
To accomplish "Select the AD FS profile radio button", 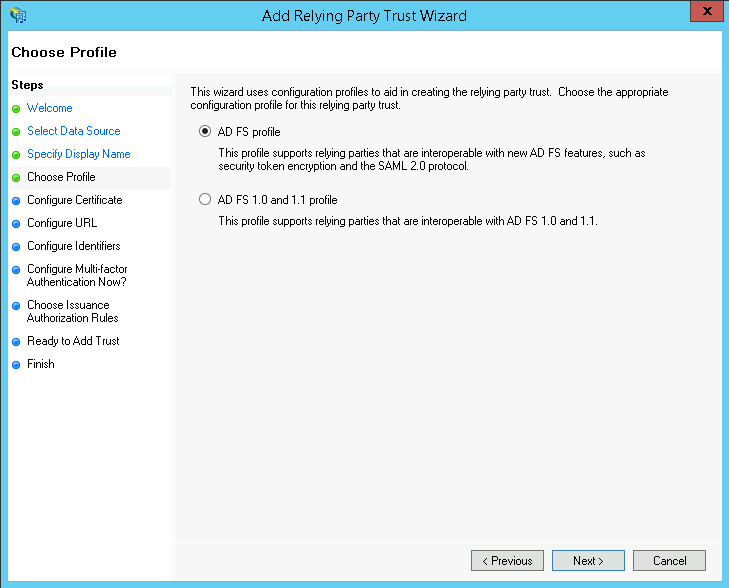I will click(205, 132).
